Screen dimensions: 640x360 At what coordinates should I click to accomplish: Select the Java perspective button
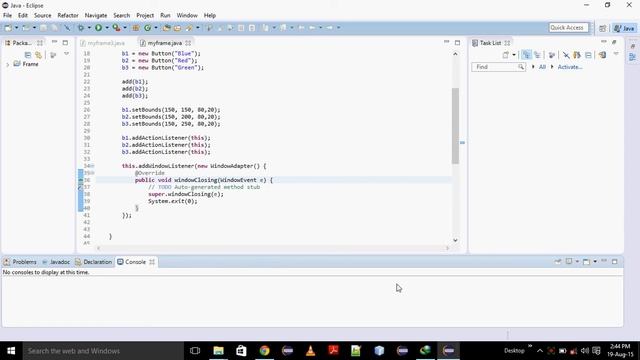click(x=625, y=28)
